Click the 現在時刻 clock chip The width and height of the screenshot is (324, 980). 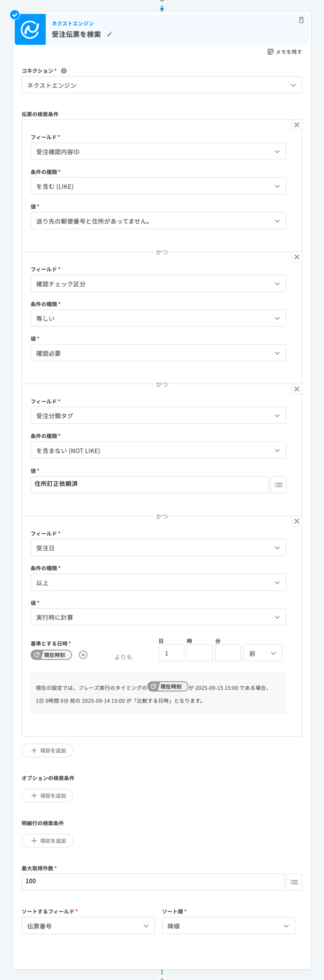(x=50, y=655)
